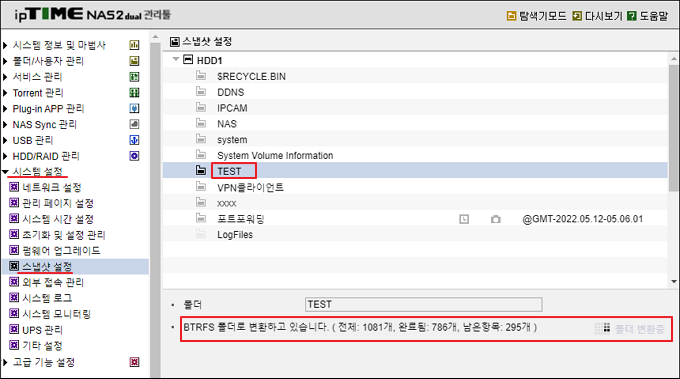Click the folder icon beside IPCAM

201,107
